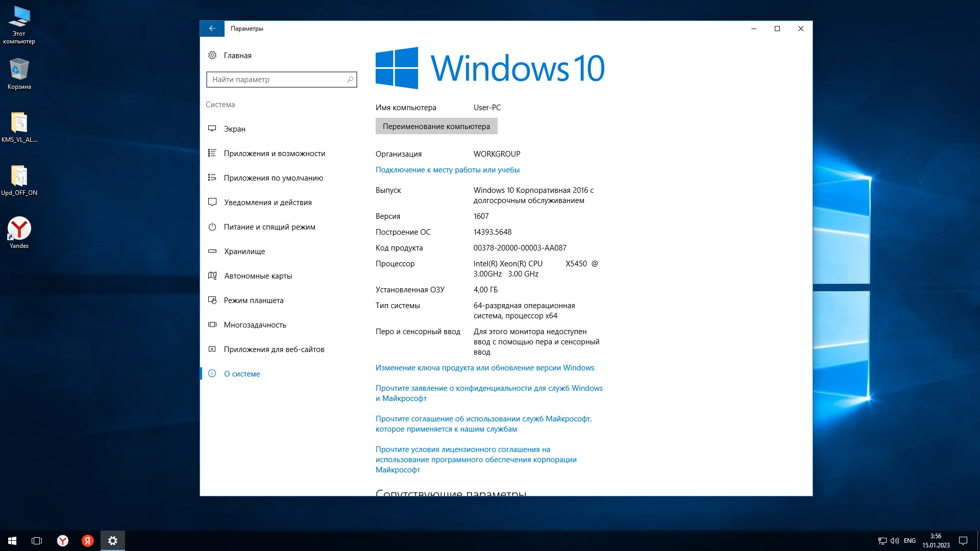Viewport: 980px width, 551px height.
Task: Click inside the Найти параметр search field
Action: [276, 80]
